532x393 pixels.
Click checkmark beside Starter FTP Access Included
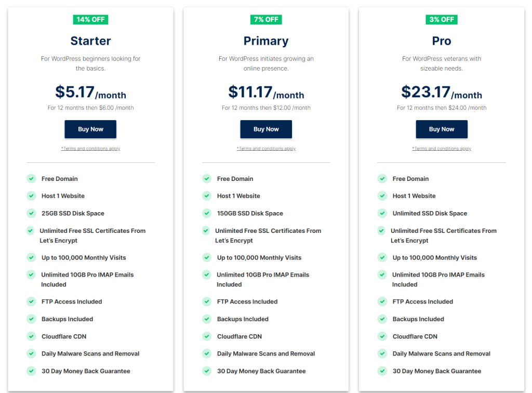[31, 302]
